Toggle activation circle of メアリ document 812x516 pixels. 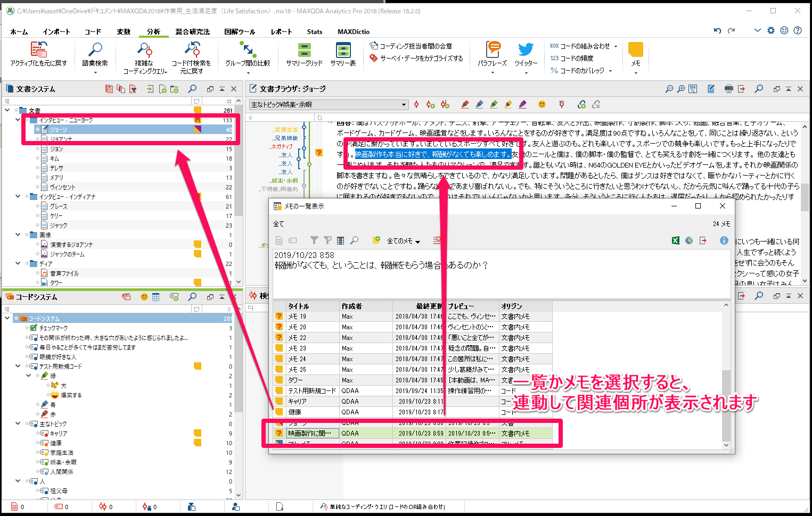tap(37, 178)
